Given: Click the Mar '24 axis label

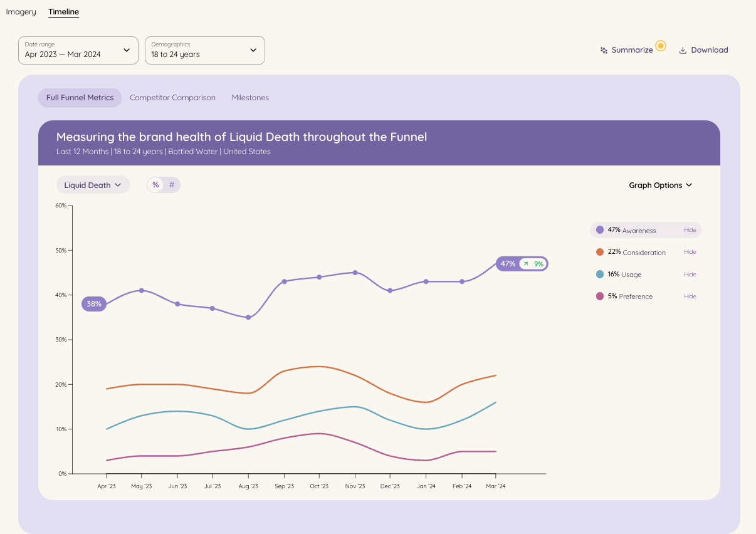Looking at the screenshot, I should (x=496, y=486).
